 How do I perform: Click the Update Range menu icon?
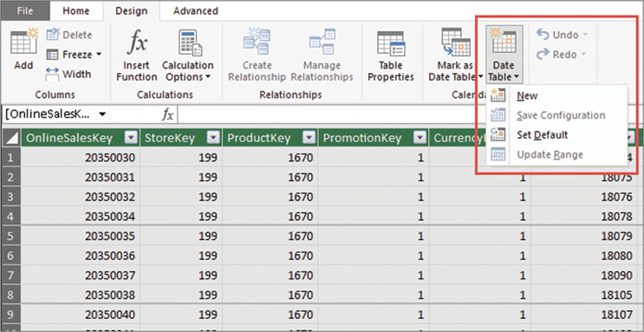tap(498, 154)
